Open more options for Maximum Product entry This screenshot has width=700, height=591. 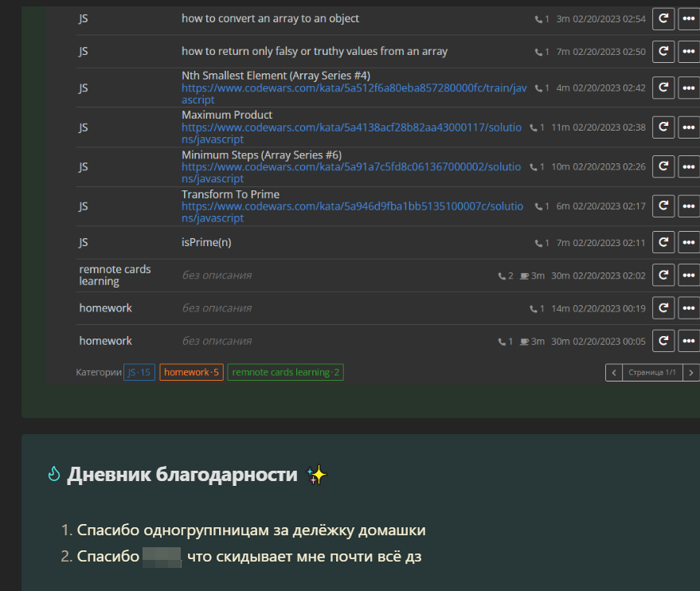(x=689, y=127)
